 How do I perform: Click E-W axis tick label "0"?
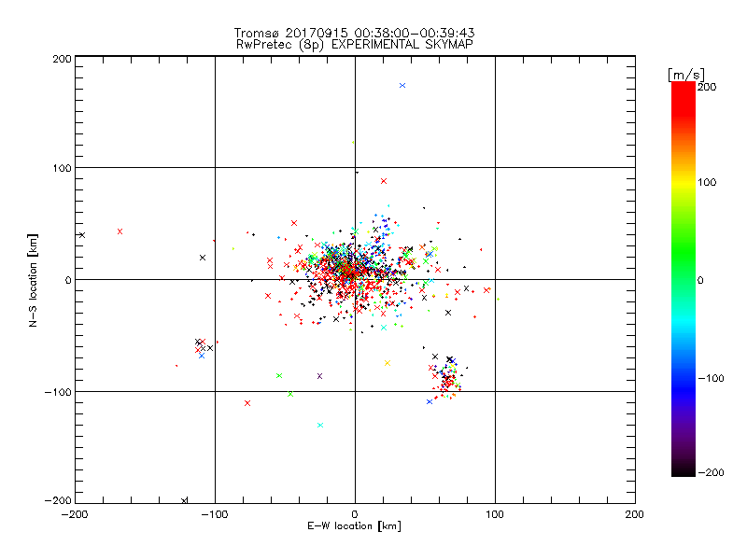click(355, 514)
